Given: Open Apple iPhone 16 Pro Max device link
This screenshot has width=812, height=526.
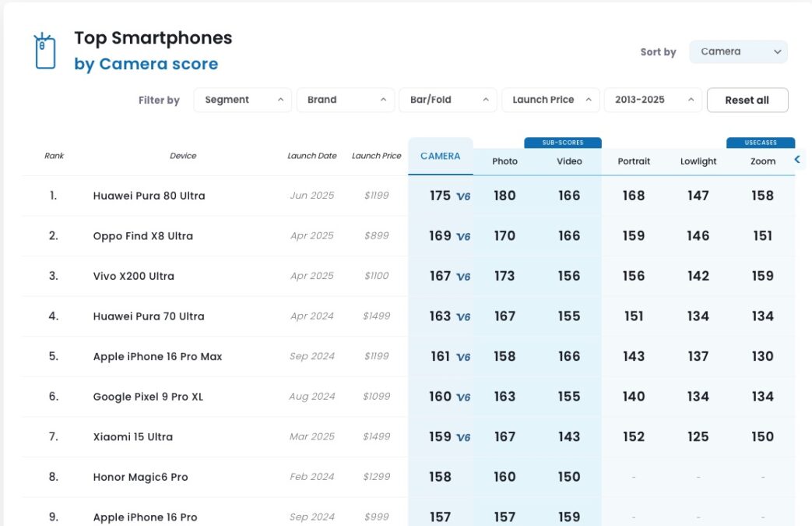Looking at the screenshot, I should coord(157,357).
